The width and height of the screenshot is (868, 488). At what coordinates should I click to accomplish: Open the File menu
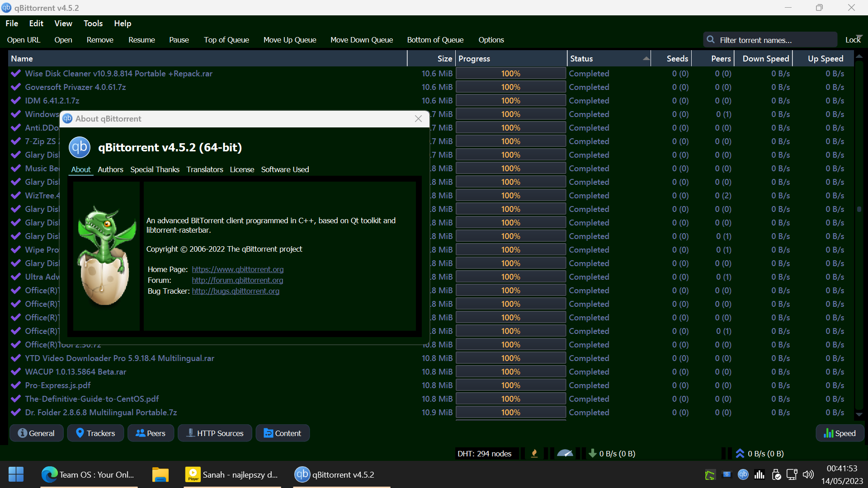tap(12, 23)
